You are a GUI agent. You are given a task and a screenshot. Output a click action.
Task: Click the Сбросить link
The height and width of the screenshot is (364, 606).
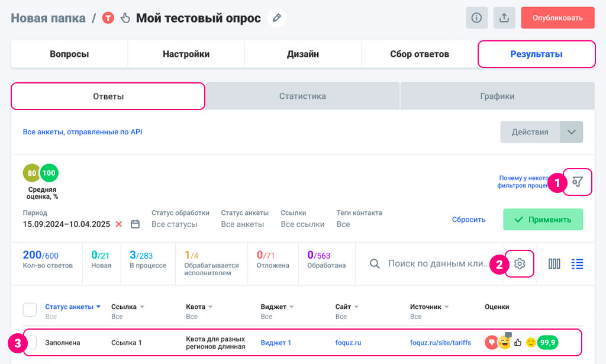(469, 220)
